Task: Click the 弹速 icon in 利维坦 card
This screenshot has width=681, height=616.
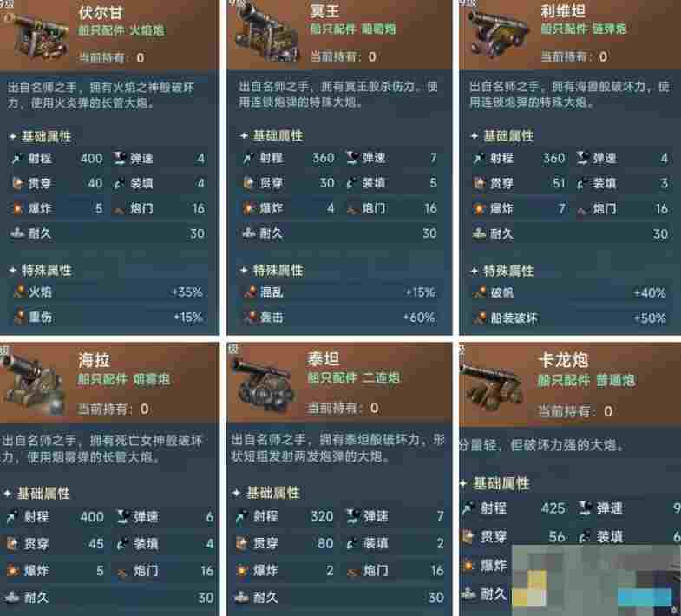Action: click(x=583, y=158)
